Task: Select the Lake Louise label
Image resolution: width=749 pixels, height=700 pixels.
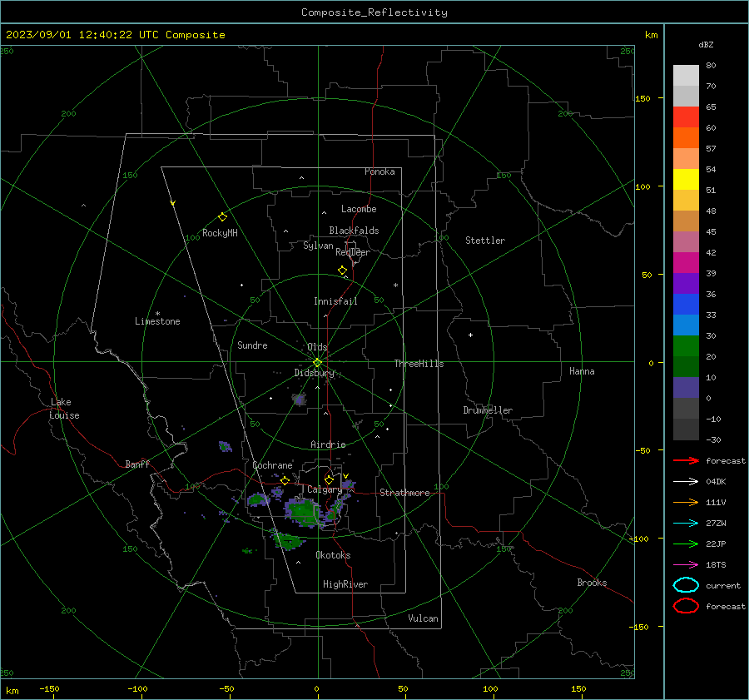Action: (64, 409)
